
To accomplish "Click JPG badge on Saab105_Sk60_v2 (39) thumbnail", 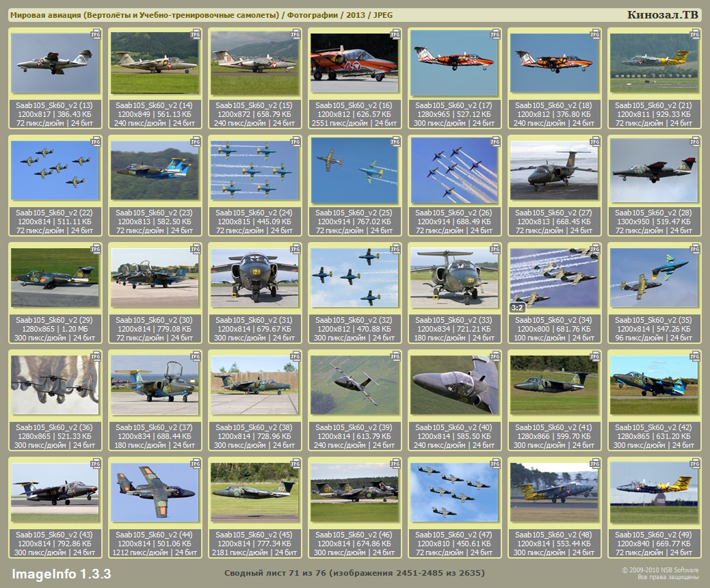I will point(395,356).
